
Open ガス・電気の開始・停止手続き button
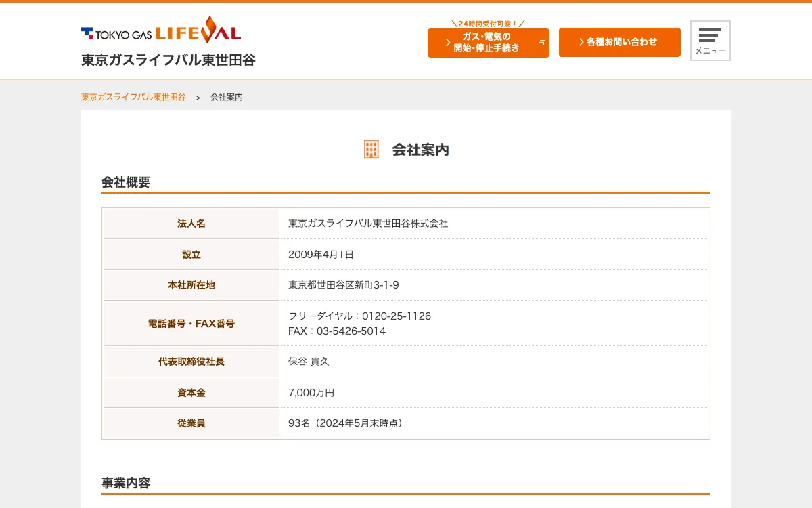pyautogui.click(x=489, y=43)
